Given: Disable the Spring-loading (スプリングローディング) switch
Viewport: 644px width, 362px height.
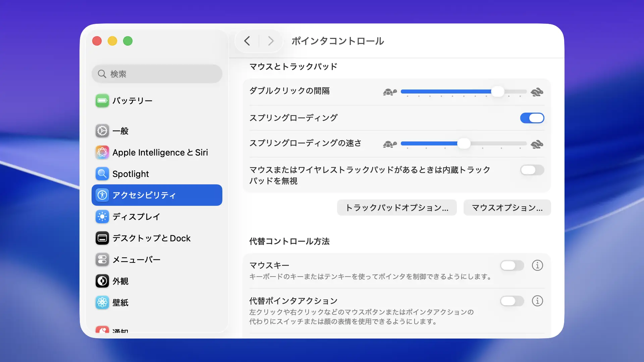Looking at the screenshot, I should 532,118.
